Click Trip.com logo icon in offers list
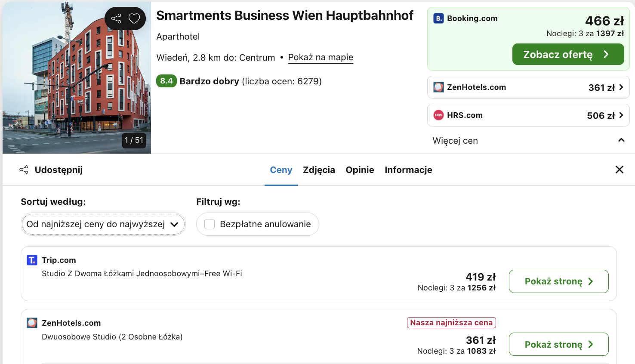The height and width of the screenshot is (364, 635). (32, 260)
